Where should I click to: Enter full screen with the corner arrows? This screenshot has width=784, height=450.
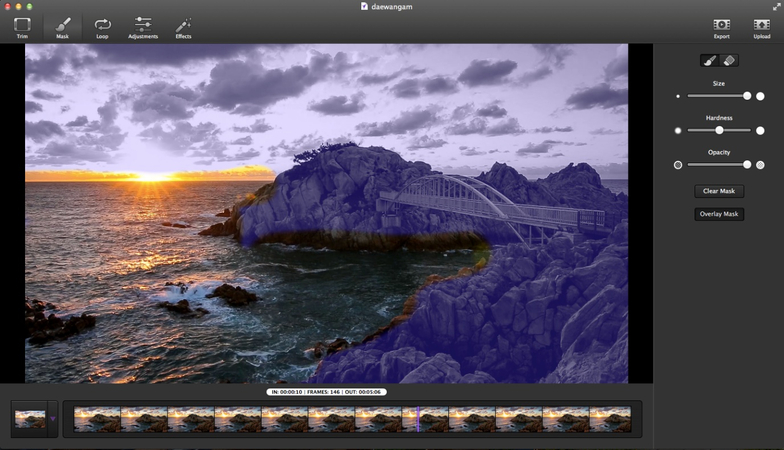coord(776,6)
